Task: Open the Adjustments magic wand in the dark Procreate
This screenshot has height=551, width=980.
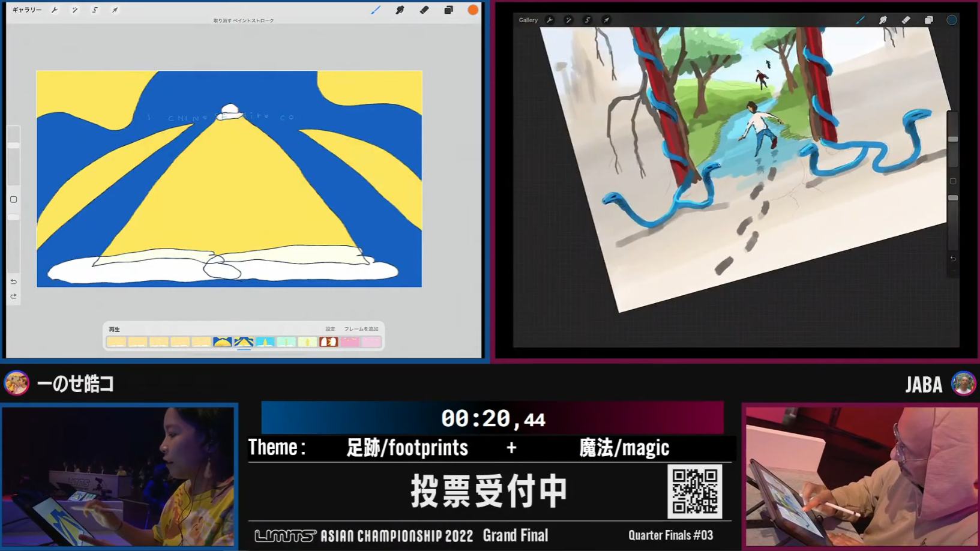Action: (568, 20)
